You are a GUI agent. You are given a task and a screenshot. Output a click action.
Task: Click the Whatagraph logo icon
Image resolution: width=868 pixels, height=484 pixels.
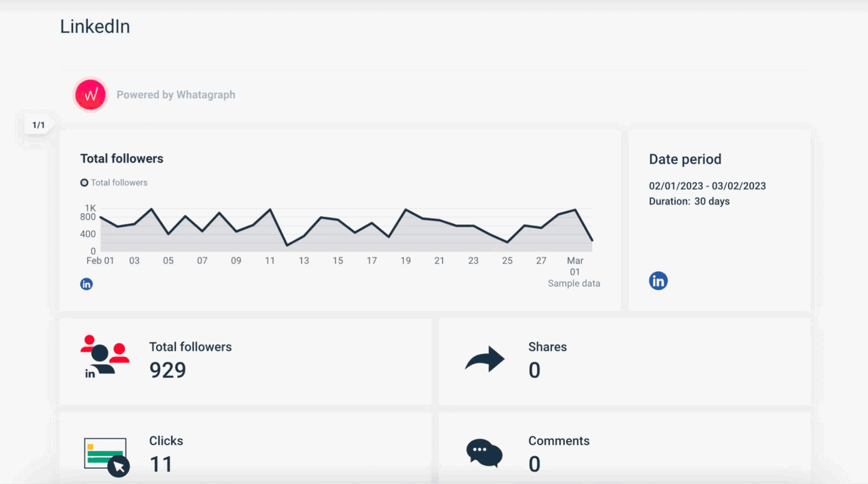90,95
